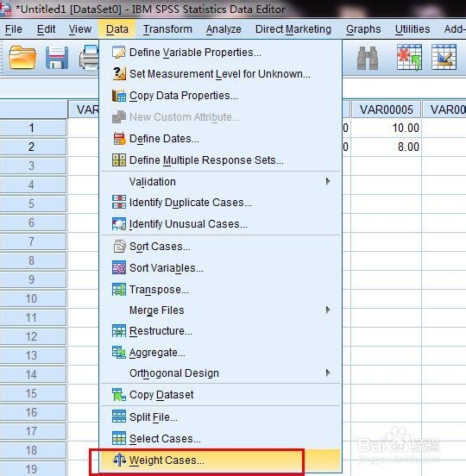Click cell containing 10.00

386,128
